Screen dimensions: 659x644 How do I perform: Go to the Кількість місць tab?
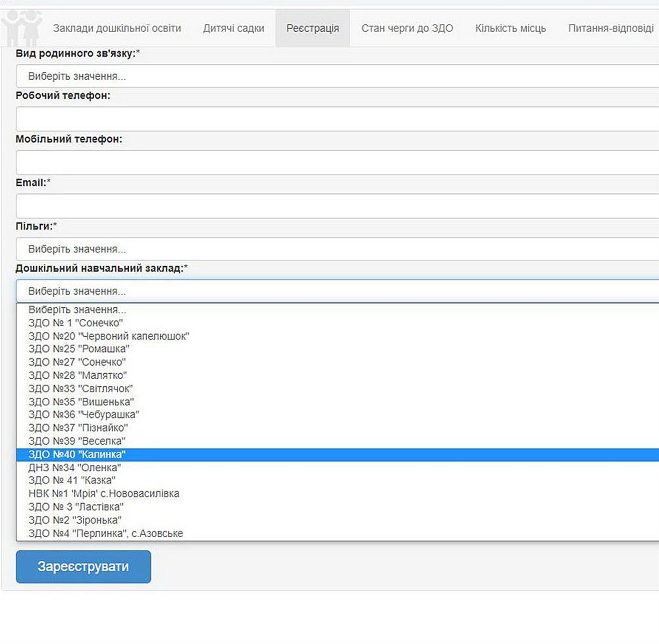[x=510, y=28]
